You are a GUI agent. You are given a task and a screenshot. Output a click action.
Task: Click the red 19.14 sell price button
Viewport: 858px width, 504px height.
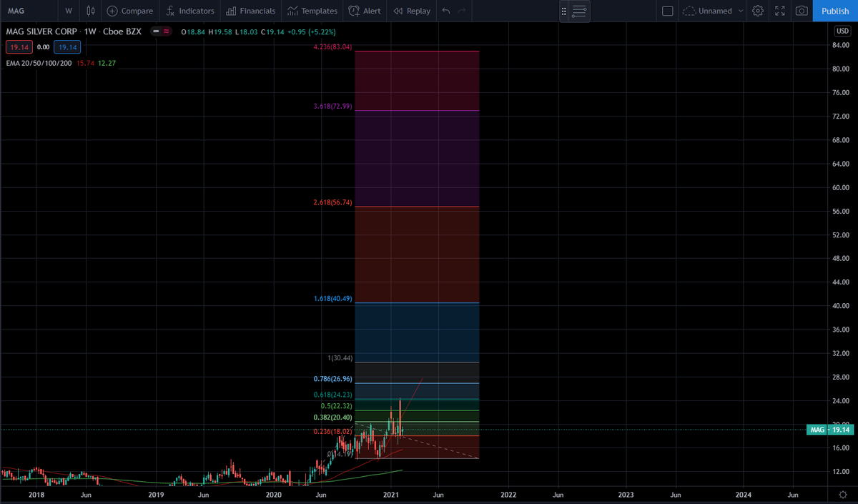[x=19, y=46]
